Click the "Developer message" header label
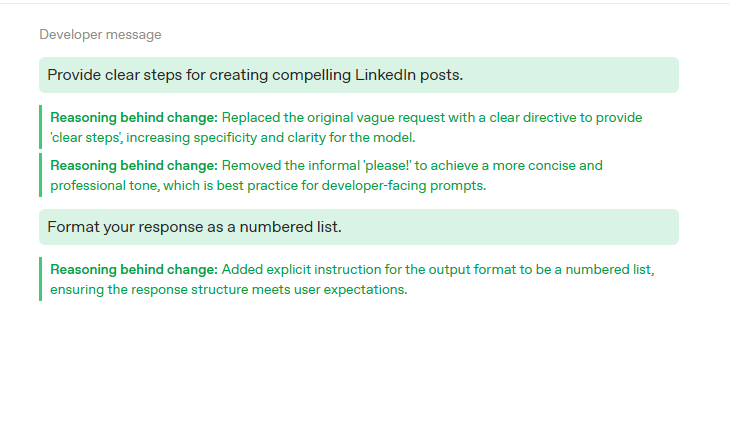 click(100, 35)
